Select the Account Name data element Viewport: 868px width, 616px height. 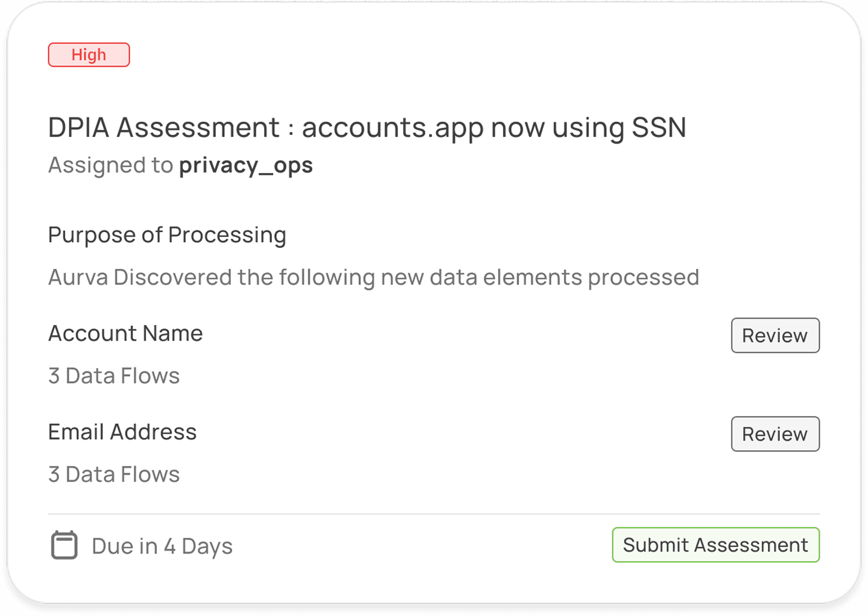pos(125,334)
